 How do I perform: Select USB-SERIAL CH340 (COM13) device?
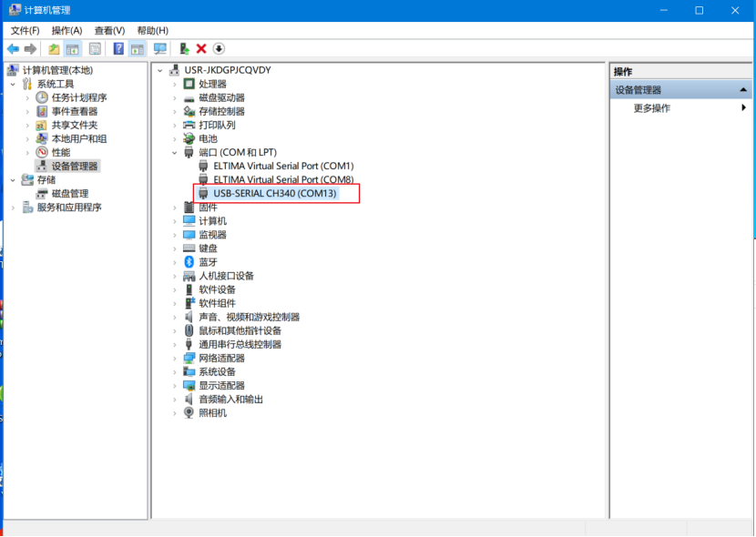pos(274,194)
